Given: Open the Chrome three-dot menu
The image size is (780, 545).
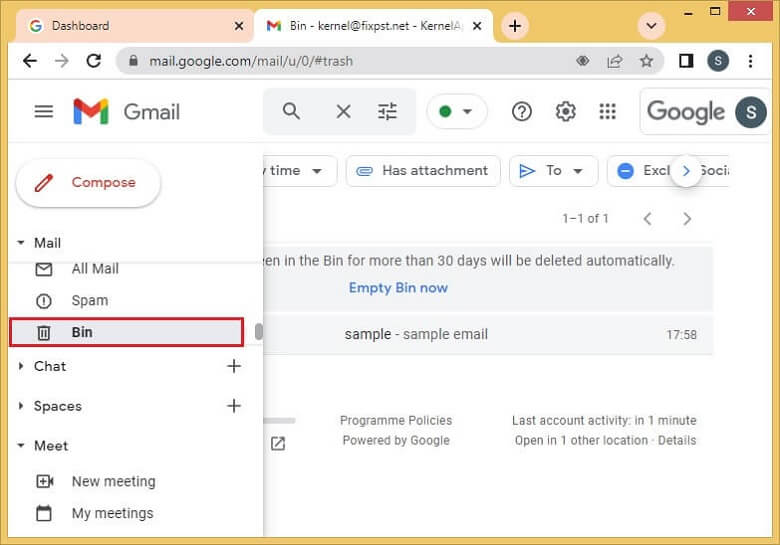Looking at the screenshot, I should coord(750,61).
